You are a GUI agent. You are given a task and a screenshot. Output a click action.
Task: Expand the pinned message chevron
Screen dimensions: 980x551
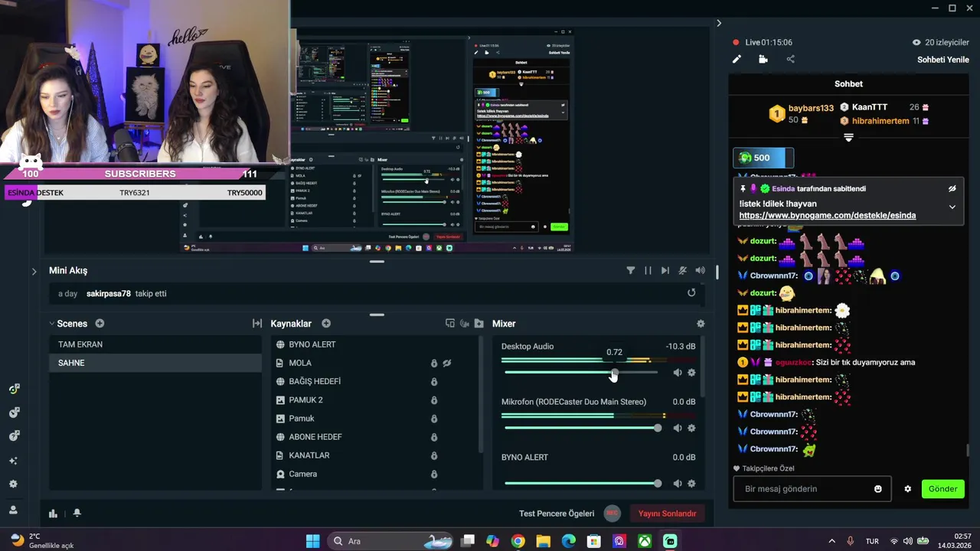point(952,207)
